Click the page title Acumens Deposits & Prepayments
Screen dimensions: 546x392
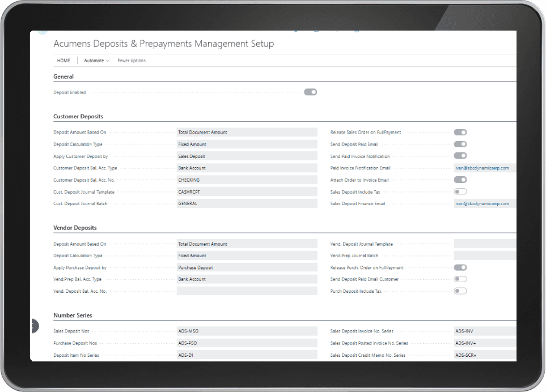(x=164, y=44)
